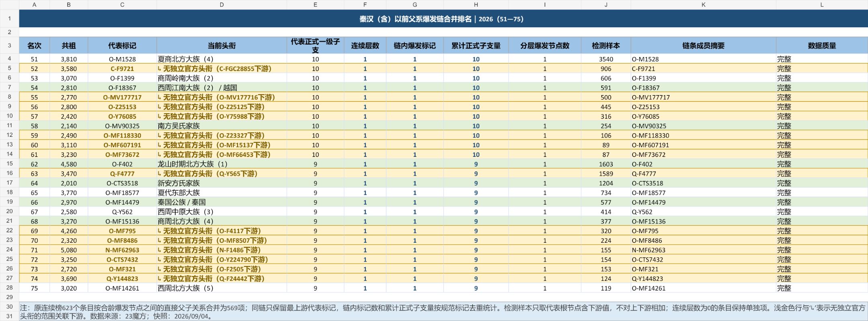Click the detection sample value 3540
868x321 pixels.
click(606, 59)
